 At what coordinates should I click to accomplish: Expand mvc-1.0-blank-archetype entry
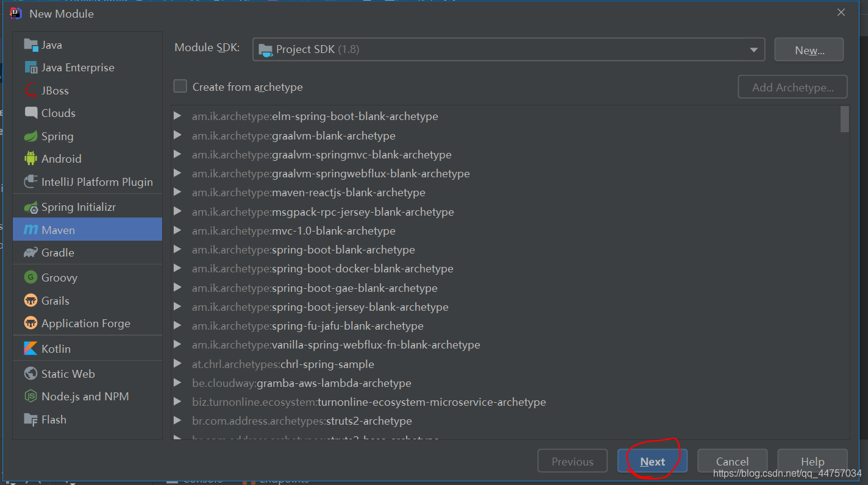[x=177, y=230]
